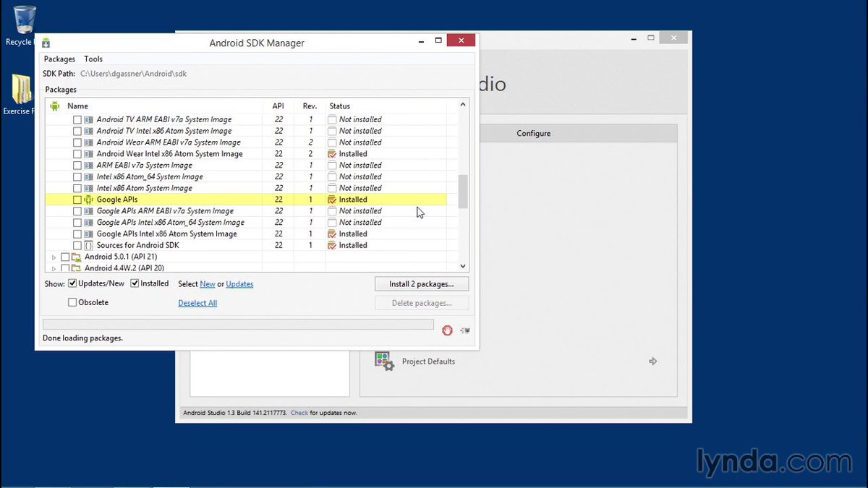Click the Install 2 packages button
This screenshot has width=868, height=488.
point(422,284)
